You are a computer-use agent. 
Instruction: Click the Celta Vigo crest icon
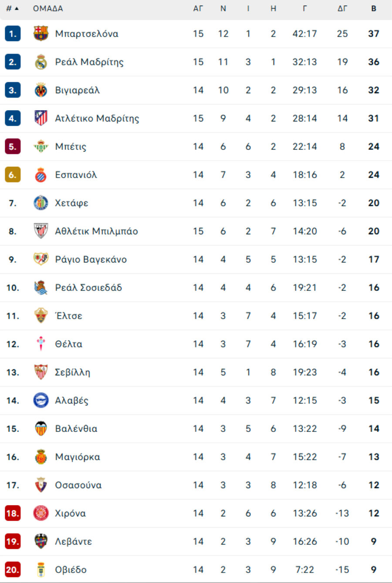(41, 344)
